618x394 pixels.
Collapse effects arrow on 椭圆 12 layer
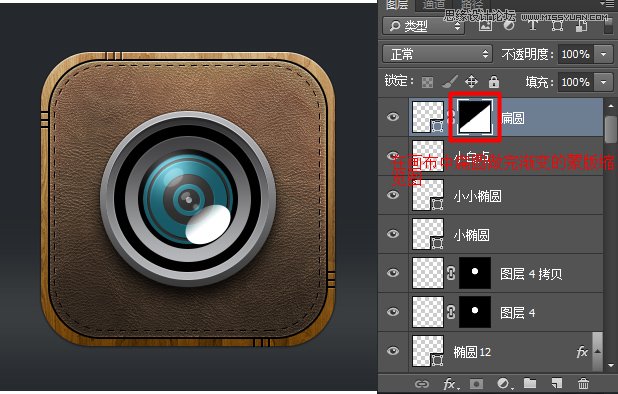(598, 351)
